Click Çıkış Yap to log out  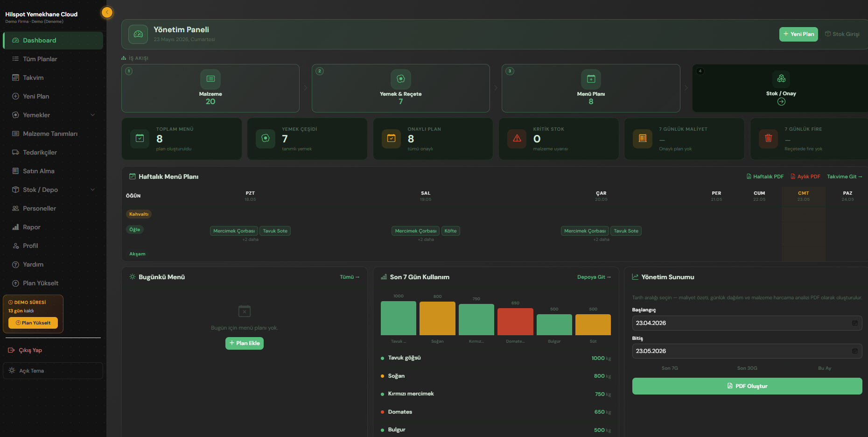[x=26, y=350]
